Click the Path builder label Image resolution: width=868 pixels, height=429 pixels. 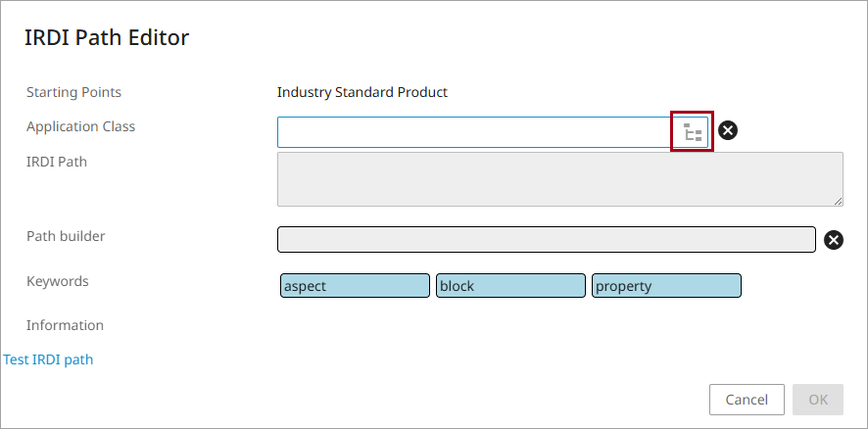pyautogui.click(x=66, y=236)
